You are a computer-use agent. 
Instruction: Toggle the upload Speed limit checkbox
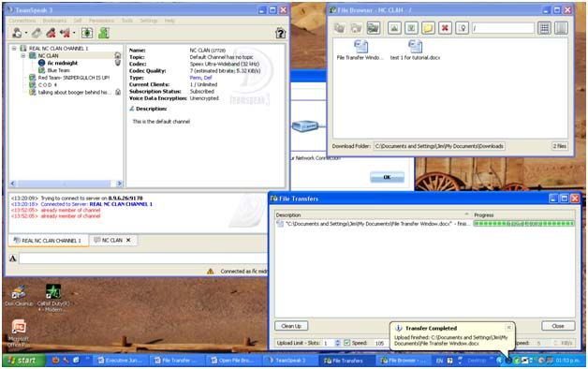tap(346, 343)
